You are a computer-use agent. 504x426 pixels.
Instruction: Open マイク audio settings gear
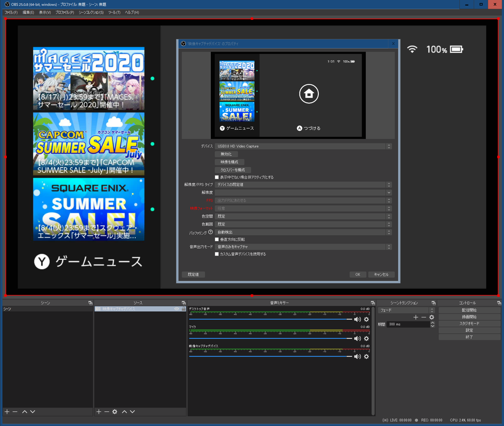click(366, 338)
